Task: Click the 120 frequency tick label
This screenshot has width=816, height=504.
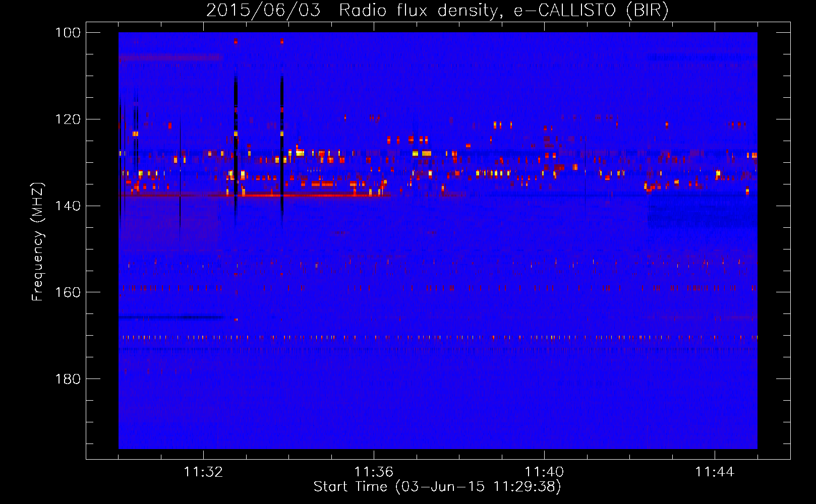Action: (68, 119)
